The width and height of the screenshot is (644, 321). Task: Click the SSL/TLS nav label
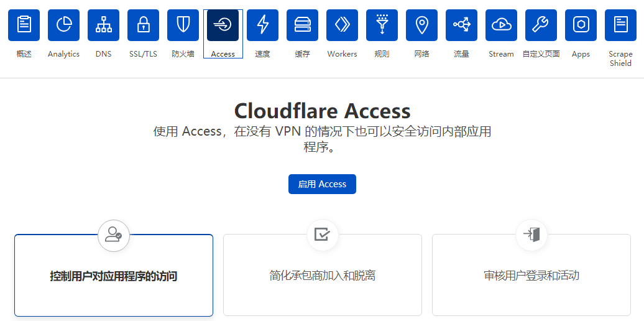pyautogui.click(x=143, y=54)
